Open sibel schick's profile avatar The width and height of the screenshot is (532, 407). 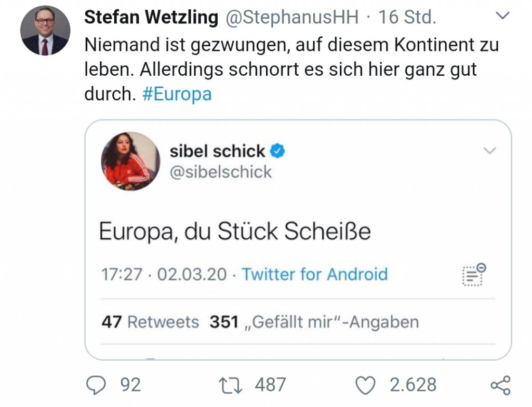tap(130, 161)
